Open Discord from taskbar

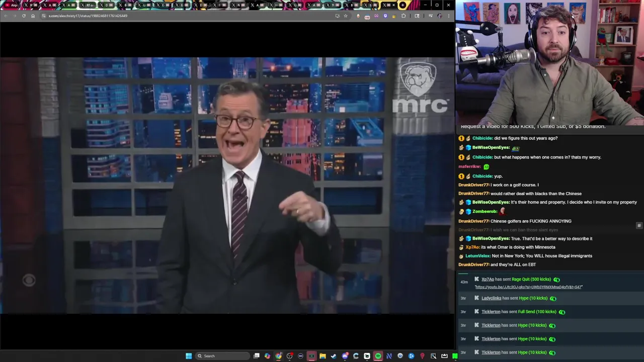point(345,356)
